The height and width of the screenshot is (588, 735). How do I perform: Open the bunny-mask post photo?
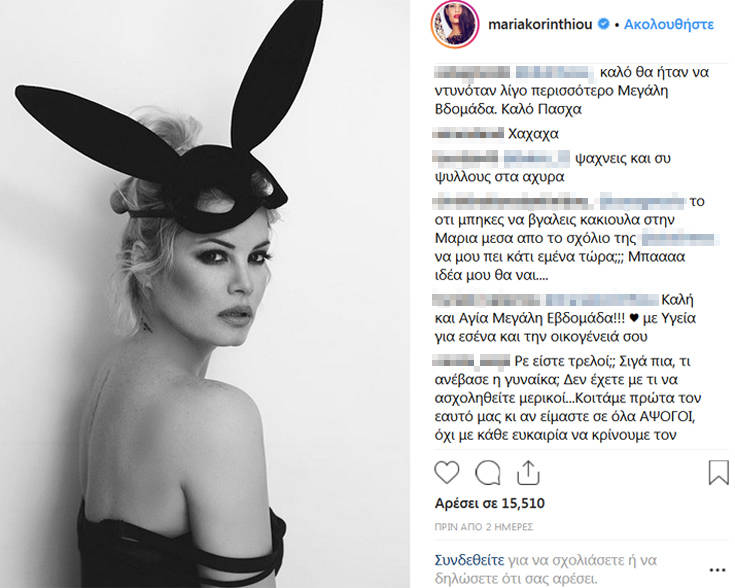click(x=205, y=294)
